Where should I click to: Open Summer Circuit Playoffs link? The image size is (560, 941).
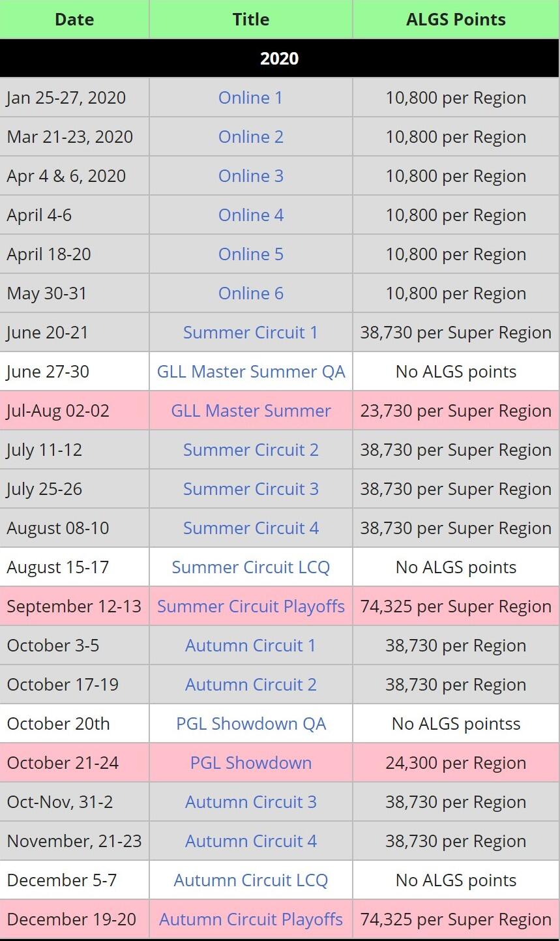[x=250, y=606]
